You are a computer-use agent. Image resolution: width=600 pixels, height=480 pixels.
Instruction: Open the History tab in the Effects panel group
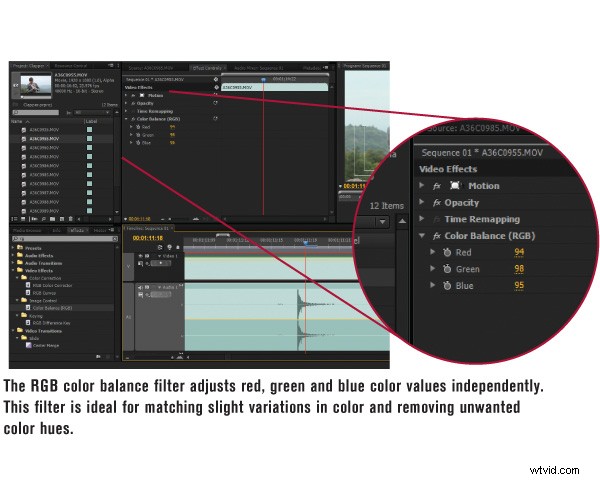coord(100,230)
